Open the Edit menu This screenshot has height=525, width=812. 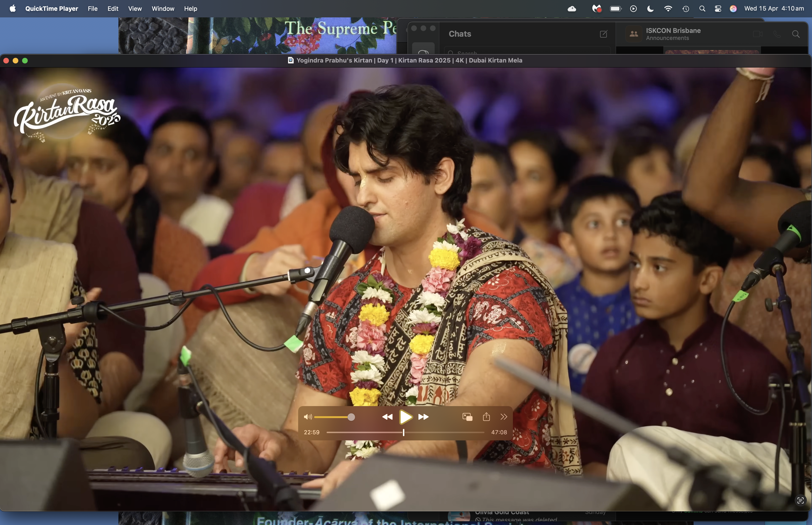pos(113,8)
